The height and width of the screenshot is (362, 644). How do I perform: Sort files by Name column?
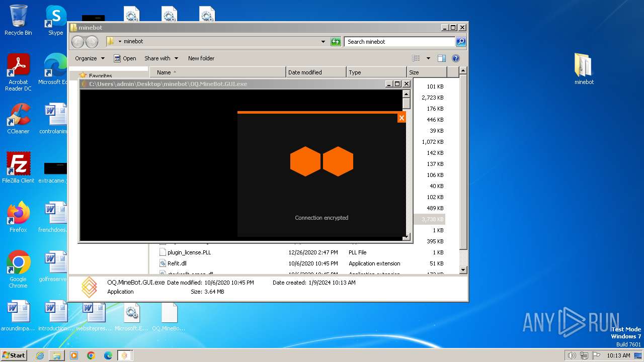pyautogui.click(x=217, y=72)
